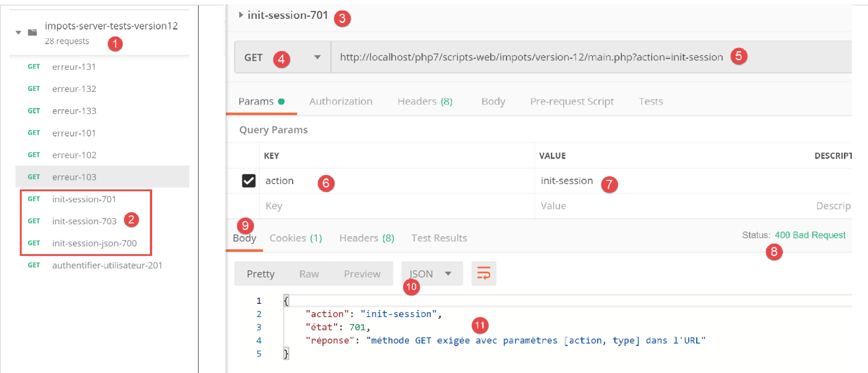Open the init-session-json-700 request
This screenshot has width=868, height=373.
(x=94, y=243)
